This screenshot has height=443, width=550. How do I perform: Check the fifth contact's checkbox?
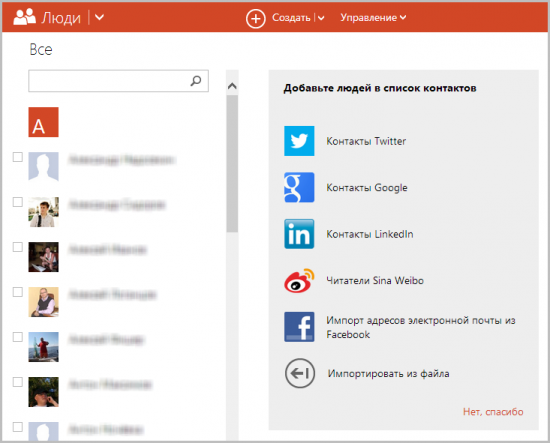(18, 337)
